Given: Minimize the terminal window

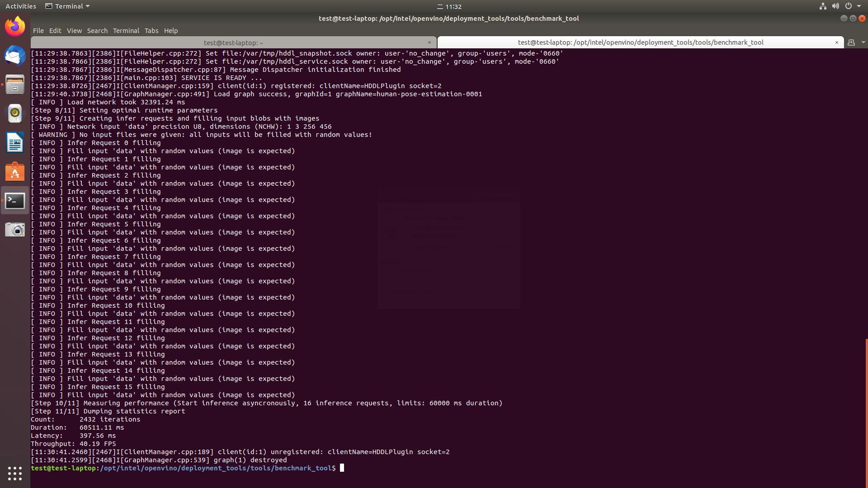Looking at the screenshot, I should point(844,19).
